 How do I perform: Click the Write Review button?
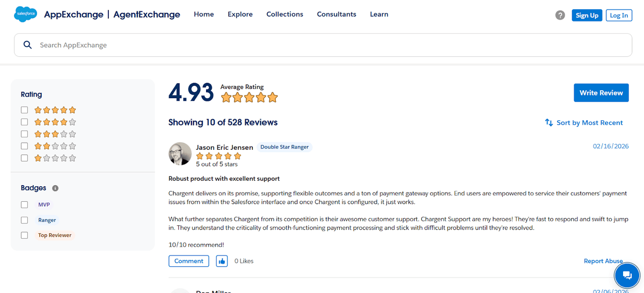601,92
